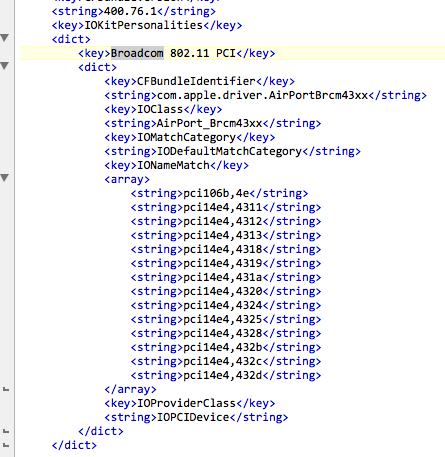This screenshot has height=457, width=445.
Task: Click the CFBundleIdentifier key text
Action: [x=196, y=81]
